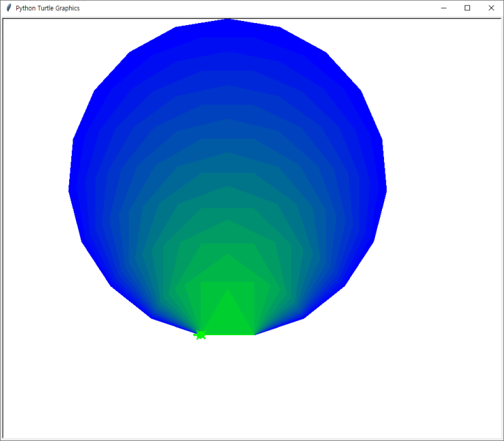Minimize the Python Turtle Graphics window
The height and width of the screenshot is (441, 504).
click(x=444, y=8)
